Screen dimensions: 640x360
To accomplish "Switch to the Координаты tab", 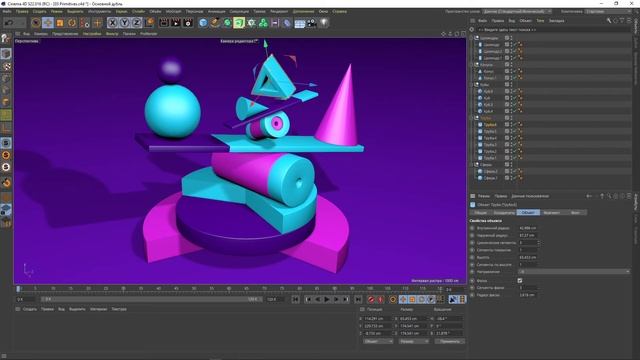I will 504,213.
